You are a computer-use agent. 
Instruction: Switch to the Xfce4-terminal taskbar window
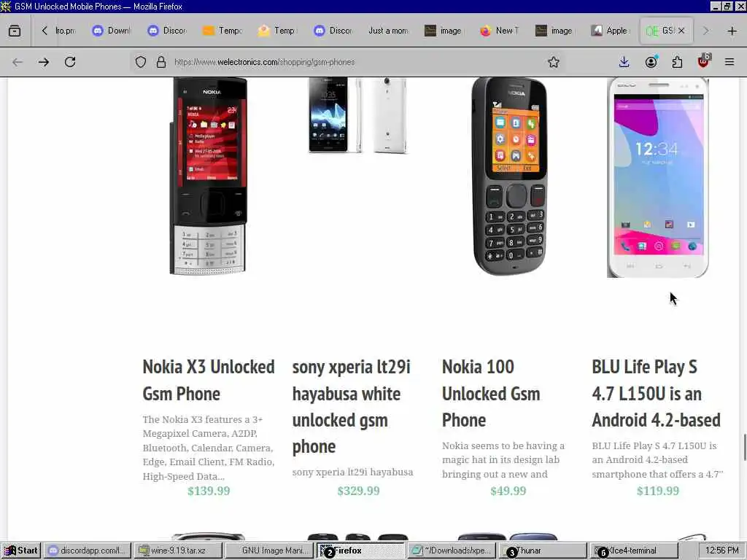coord(632,551)
